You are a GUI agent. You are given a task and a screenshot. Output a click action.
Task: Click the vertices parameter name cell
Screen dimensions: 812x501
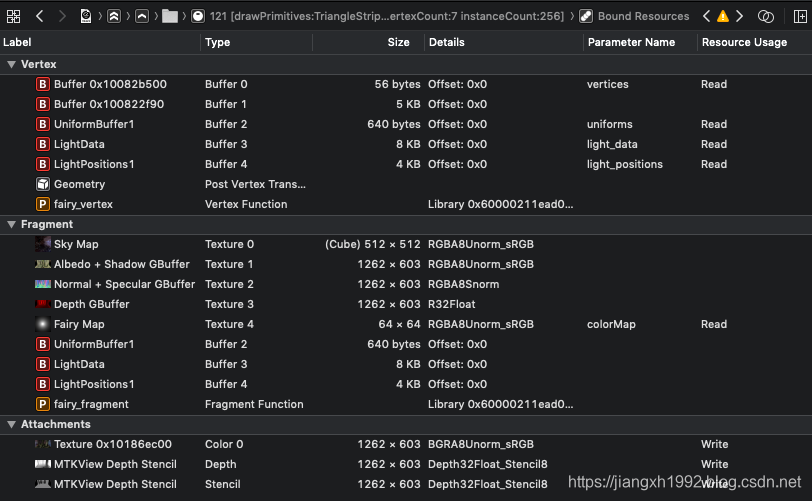[607, 84]
